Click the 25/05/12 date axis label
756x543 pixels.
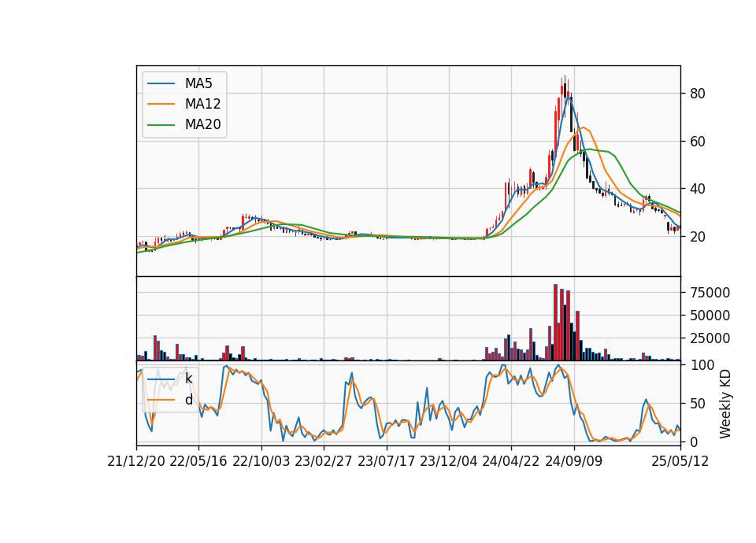point(680,461)
